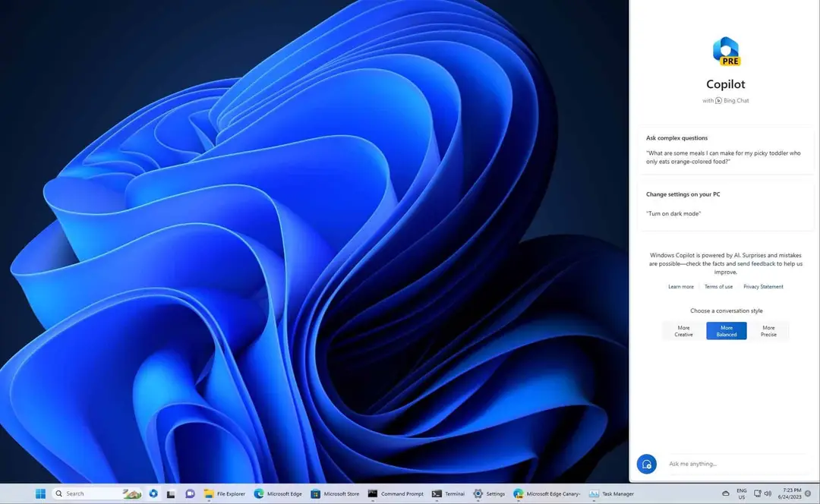Switch to Command Prompt on taskbar
Image resolution: width=820 pixels, height=504 pixels.
[396, 493]
